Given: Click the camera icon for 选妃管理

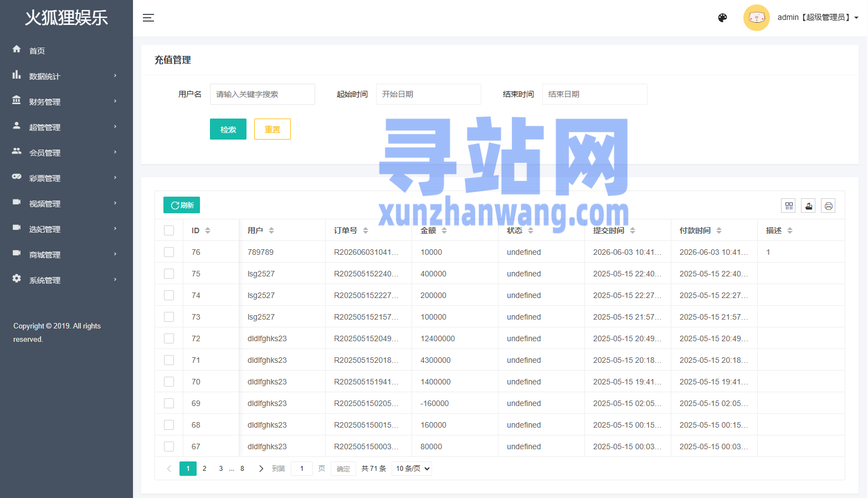Looking at the screenshot, I should click(x=17, y=228).
